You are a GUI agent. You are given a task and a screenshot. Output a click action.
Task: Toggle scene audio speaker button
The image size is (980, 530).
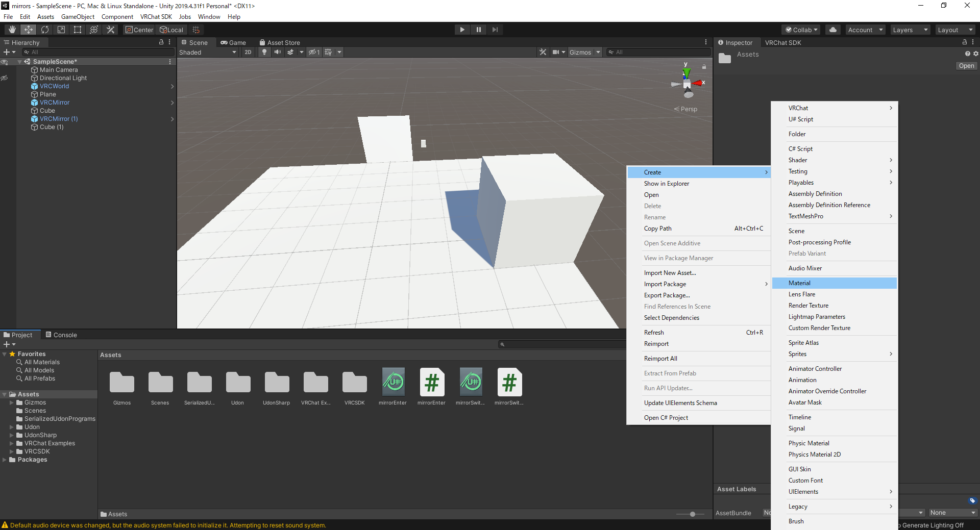[x=277, y=52]
